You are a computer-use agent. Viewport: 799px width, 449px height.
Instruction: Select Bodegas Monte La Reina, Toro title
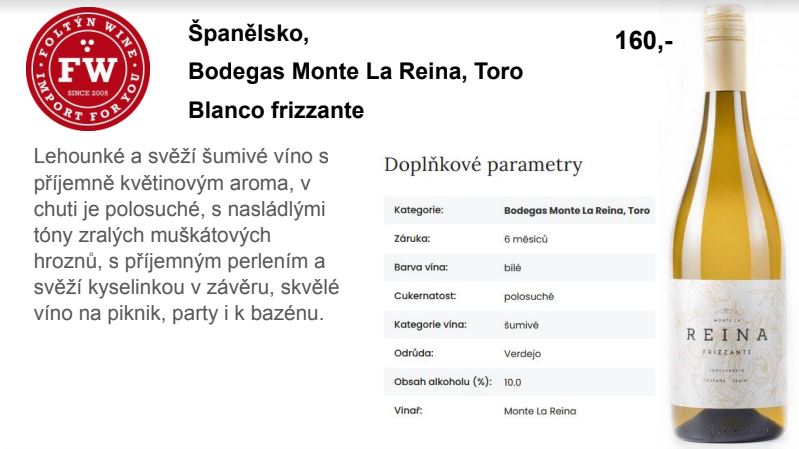356,71
